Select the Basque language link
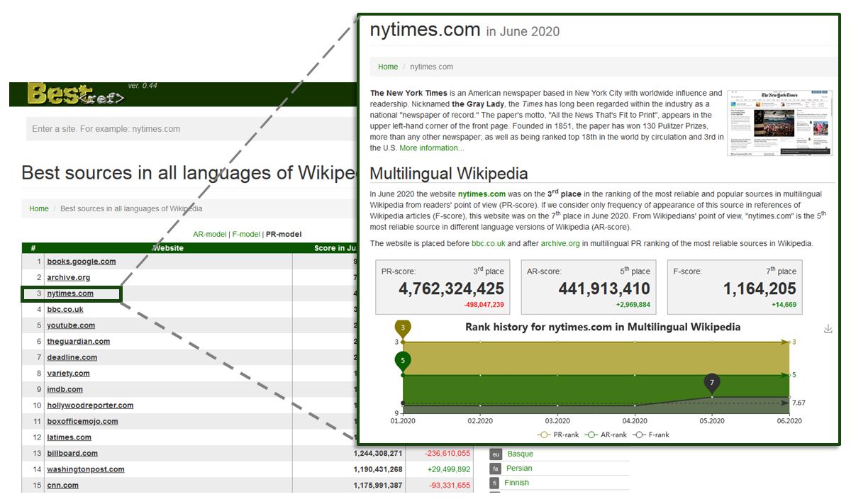 pos(521,454)
